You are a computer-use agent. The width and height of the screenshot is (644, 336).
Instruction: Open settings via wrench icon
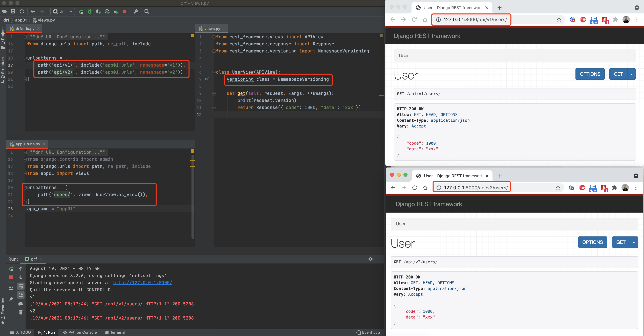[x=136, y=11]
